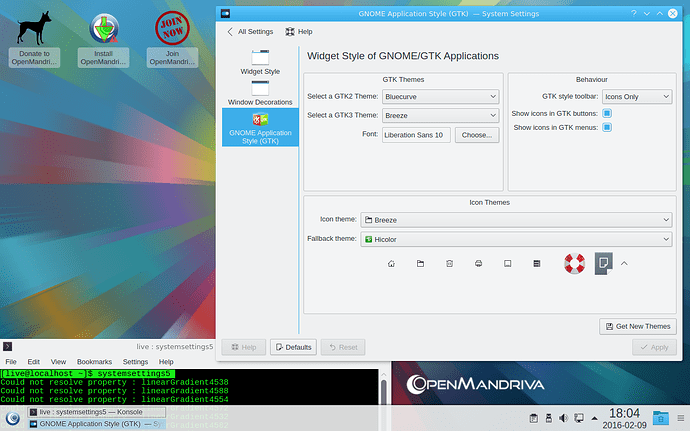
Task: Open the Icon theme dropdown (Breeze)
Action: 516,220
